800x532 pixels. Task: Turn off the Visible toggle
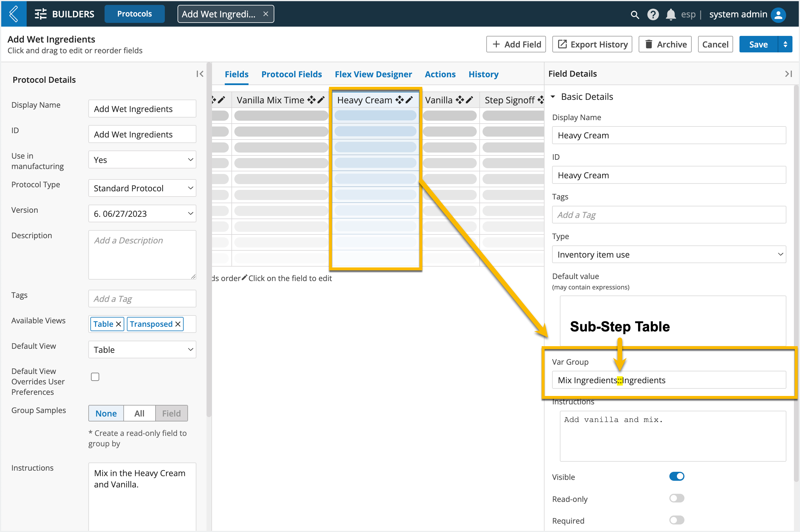click(676, 476)
